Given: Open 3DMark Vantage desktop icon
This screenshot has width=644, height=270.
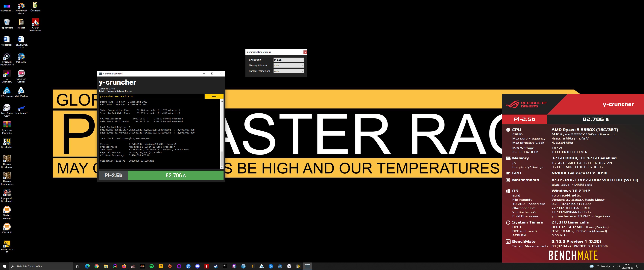Looking at the screenshot, I should (x=7, y=213).
